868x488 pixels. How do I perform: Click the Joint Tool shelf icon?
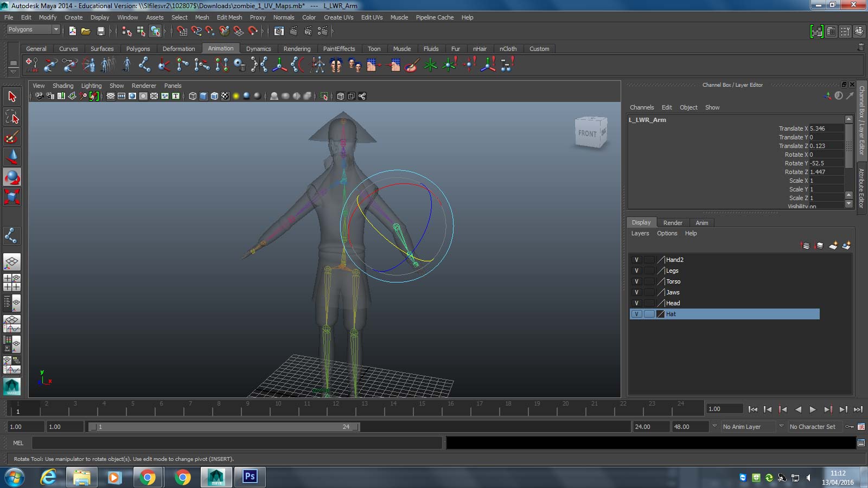[144, 65]
